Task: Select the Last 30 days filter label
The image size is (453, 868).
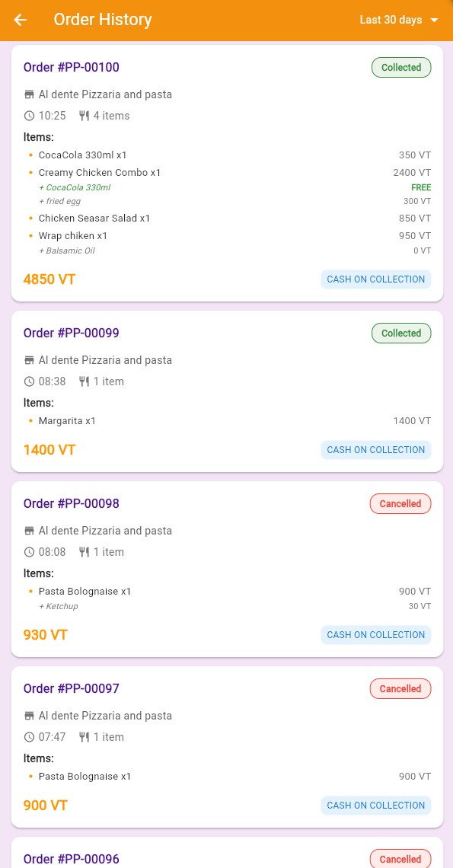Action: pyautogui.click(x=391, y=20)
